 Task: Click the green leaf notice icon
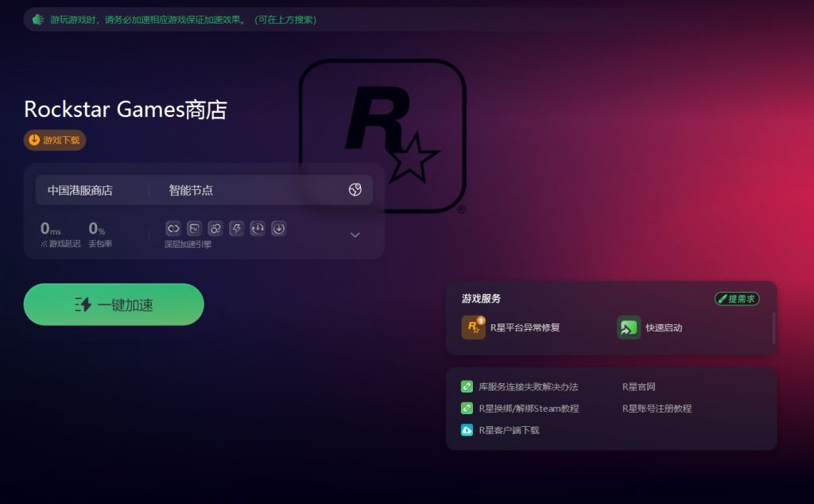click(38, 20)
